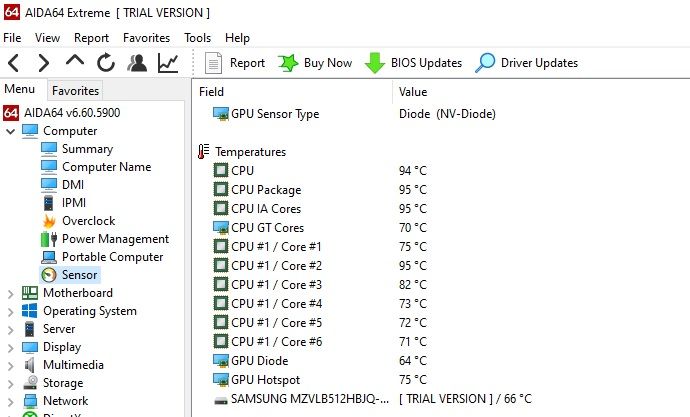Image resolution: width=690 pixels, height=417 pixels.
Task: Expand the Multimedia tree node
Action: click(x=11, y=366)
